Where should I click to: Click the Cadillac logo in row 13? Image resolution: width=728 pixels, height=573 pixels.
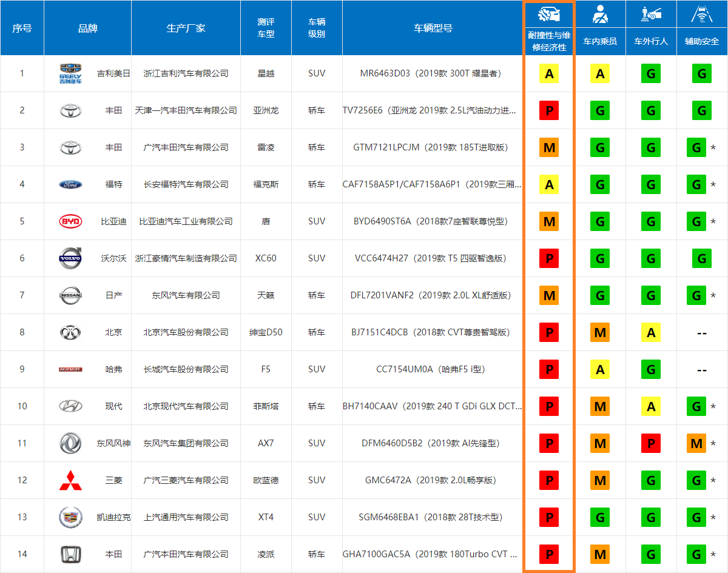click(70, 517)
